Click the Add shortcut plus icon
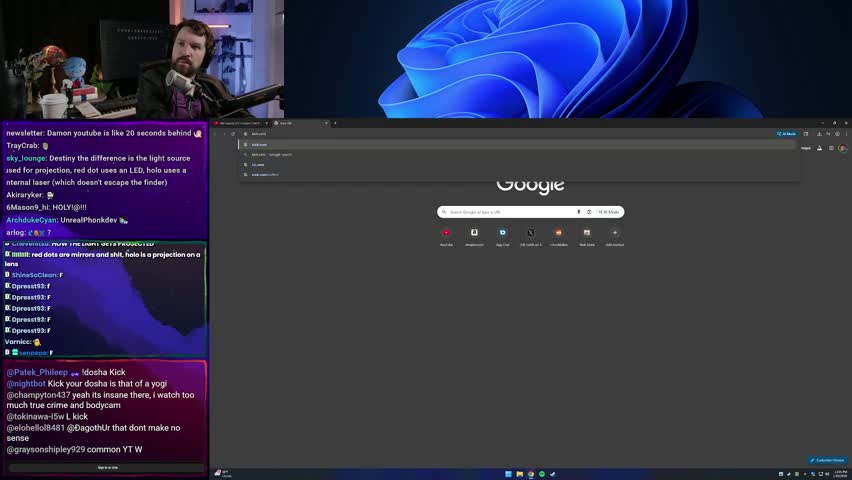The width and height of the screenshot is (852, 480). click(x=614, y=233)
